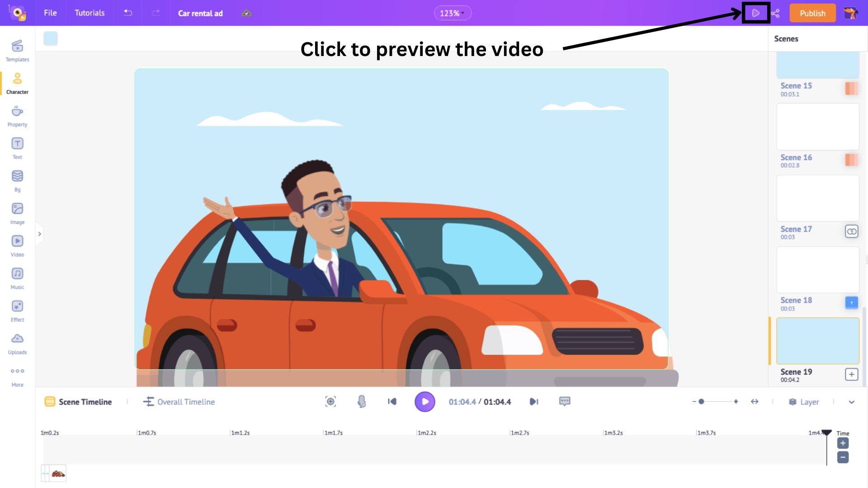The image size is (868, 488).
Task: Publish the car rental ad video
Action: coord(812,13)
